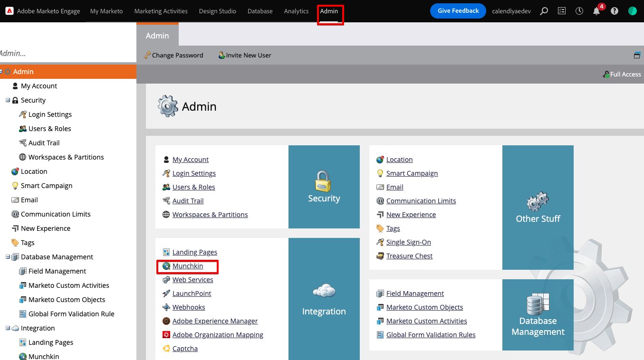The width and height of the screenshot is (644, 360).
Task: Click the window restore icon in toolbar
Action: point(637,55)
